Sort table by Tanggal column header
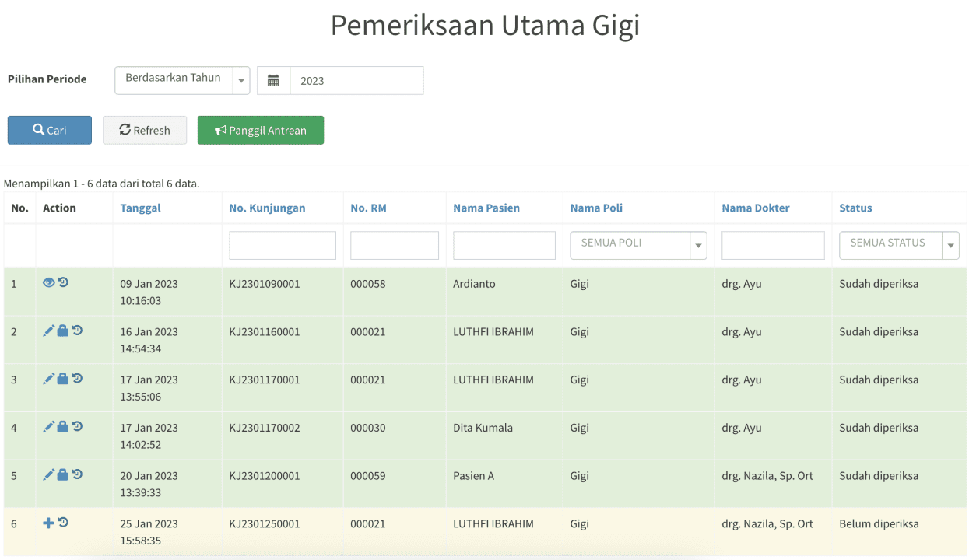969x560 pixels. pos(141,208)
